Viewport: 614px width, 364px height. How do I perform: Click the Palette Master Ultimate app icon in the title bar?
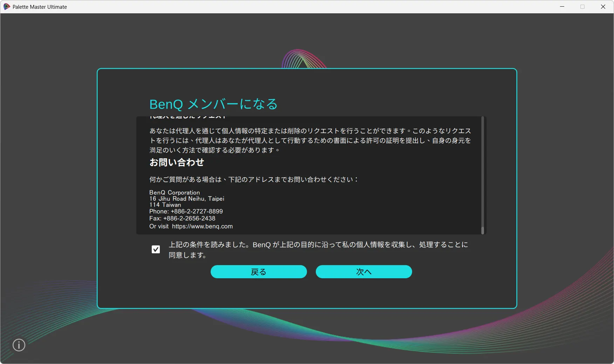click(x=7, y=7)
